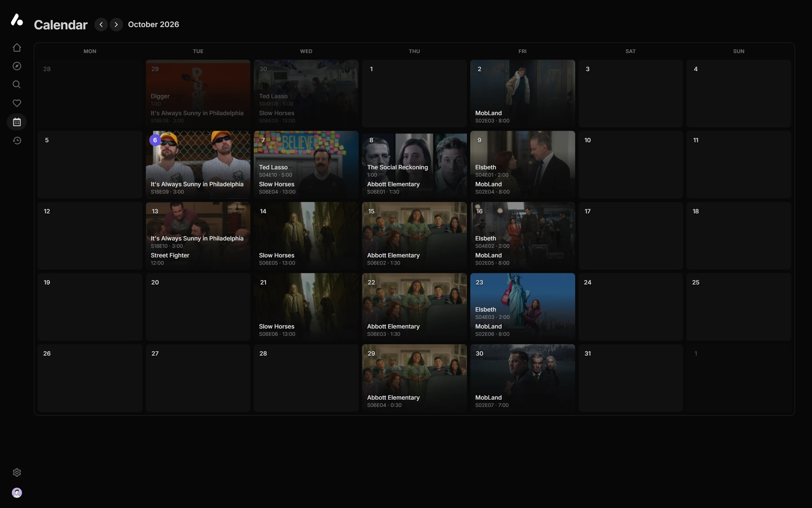This screenshot has height=508, width=812.
Task: Open It's Always Sunny S18E09 entry
Action: (x=197, y=187)
